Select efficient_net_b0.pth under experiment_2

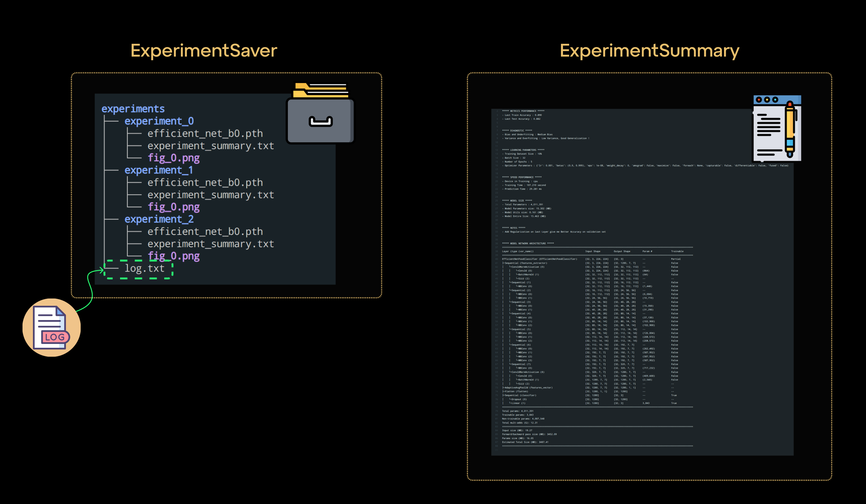205,231
